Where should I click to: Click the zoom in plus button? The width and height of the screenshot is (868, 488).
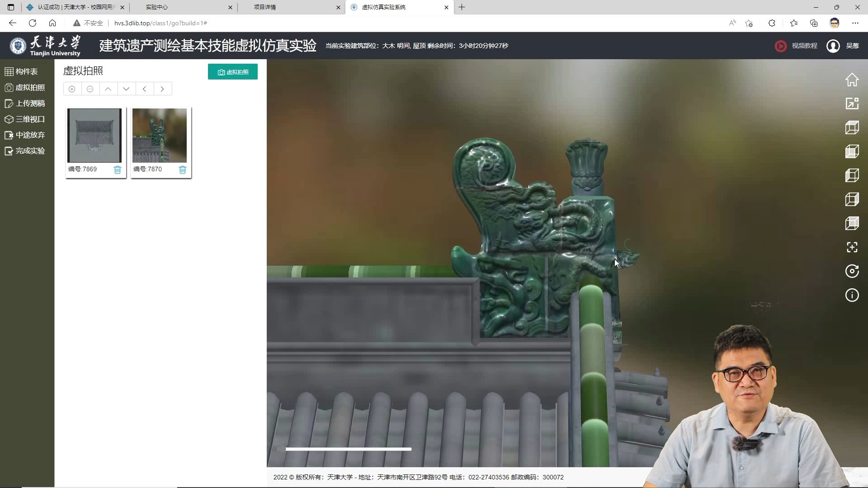(x=72, y=89)
